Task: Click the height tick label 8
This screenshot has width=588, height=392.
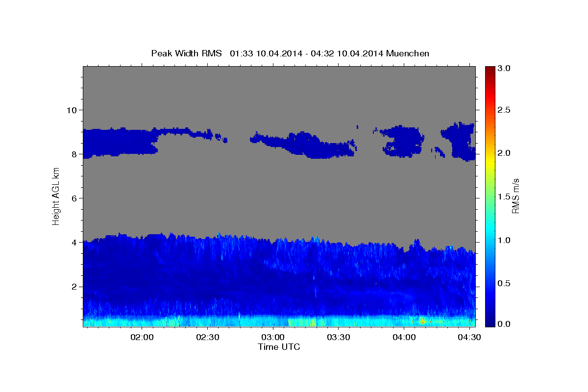Action: point(74,154)
